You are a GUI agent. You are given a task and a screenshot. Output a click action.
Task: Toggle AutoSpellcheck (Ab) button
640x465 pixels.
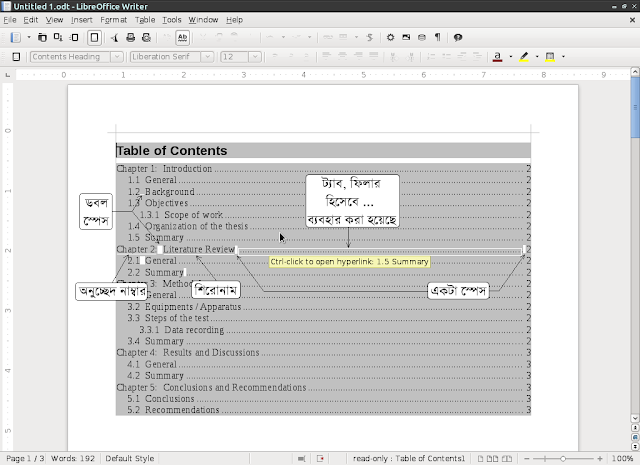tap(182, 38)
